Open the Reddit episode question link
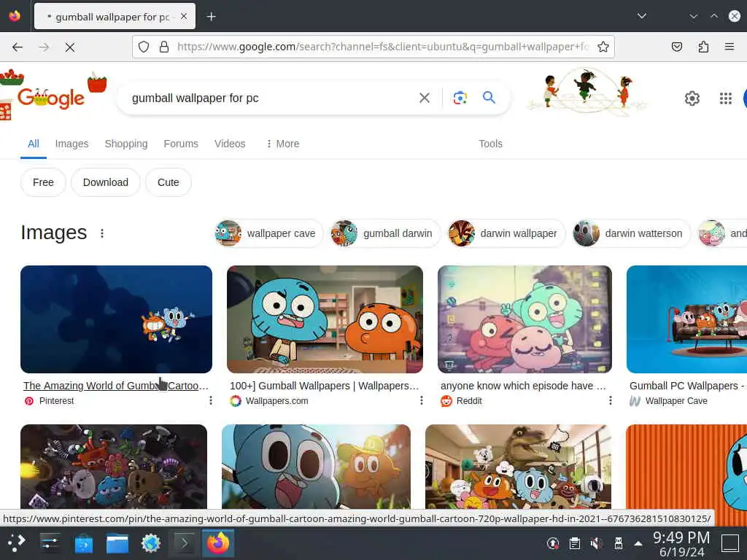The height and width of the screenshot is (560, 747). [523, 386]
